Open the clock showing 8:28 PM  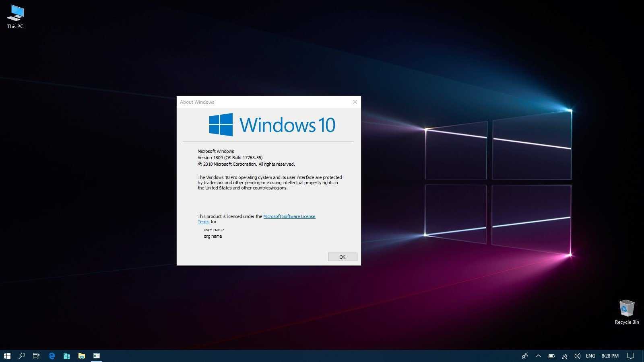(x=610, y=356)
